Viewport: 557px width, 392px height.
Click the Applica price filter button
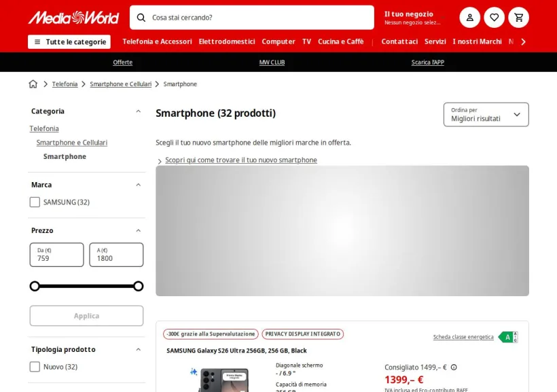pos(86,316)
